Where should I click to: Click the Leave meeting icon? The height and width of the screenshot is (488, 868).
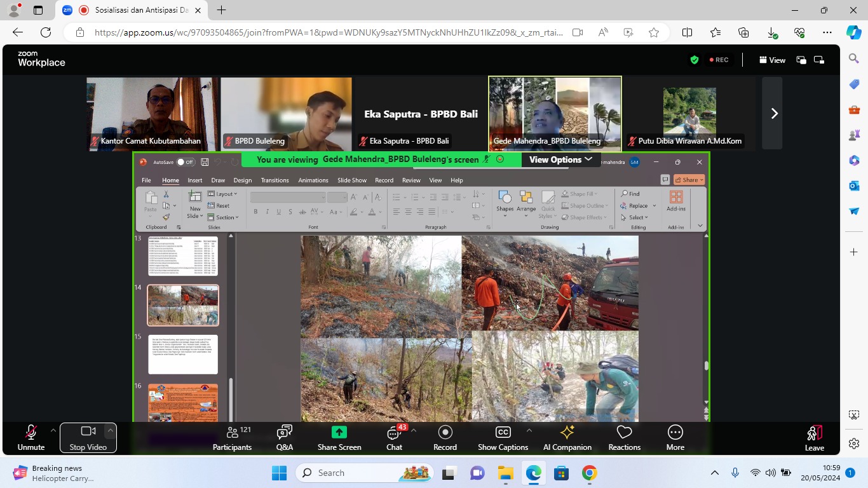point(815,433)
